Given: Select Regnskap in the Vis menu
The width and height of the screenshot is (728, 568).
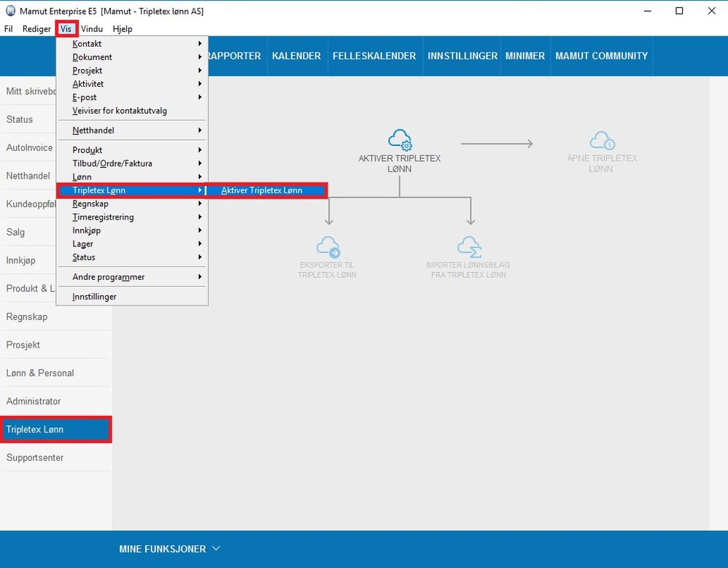Looking at the screenshot, I should [132, 203].
